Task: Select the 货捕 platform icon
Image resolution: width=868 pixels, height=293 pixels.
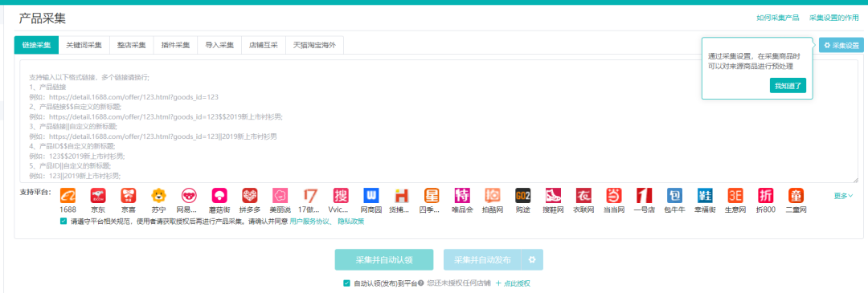Action: coord(401,196)
